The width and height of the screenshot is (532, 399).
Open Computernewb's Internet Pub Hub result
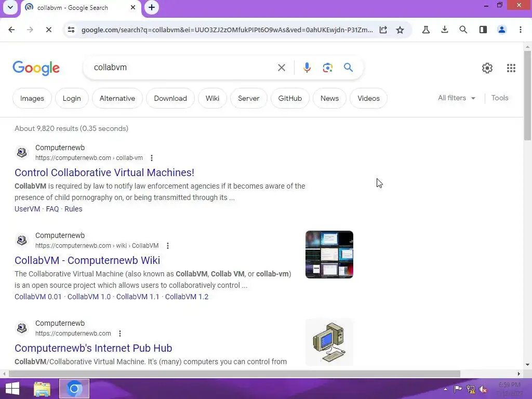tap(94, 348)
